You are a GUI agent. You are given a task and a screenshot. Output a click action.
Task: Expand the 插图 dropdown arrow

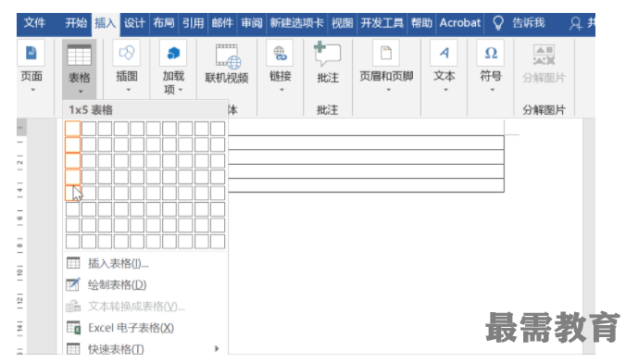[x=128, y=90]
